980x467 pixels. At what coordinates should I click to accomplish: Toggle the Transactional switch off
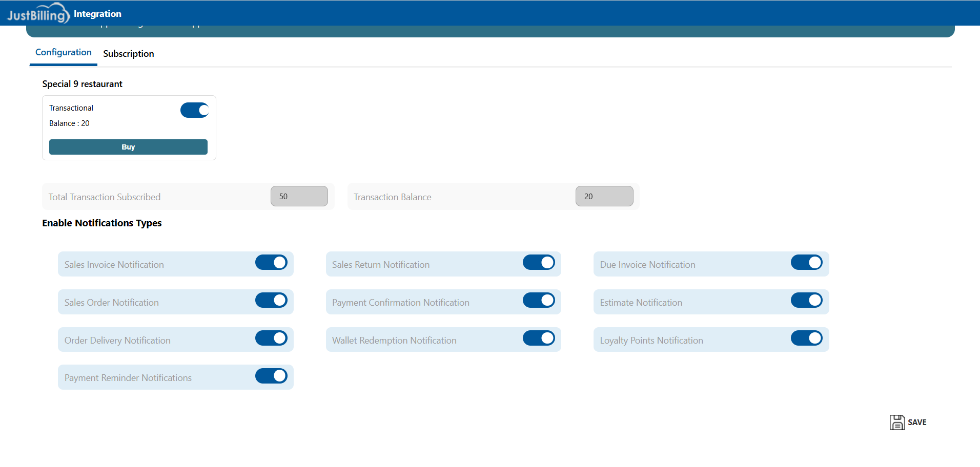tap(194, 110)
